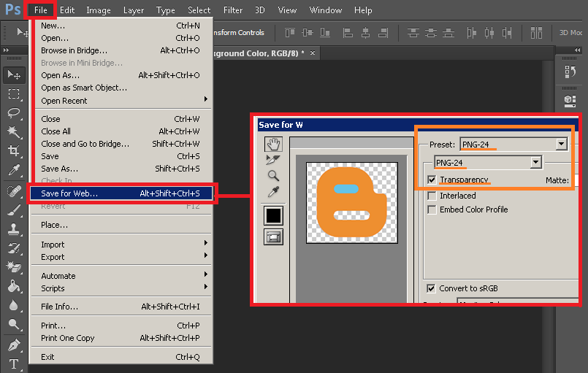Viewport: 588px width, 373px height.
Task: Close the document tab
Action: click(x=313, y=53)
